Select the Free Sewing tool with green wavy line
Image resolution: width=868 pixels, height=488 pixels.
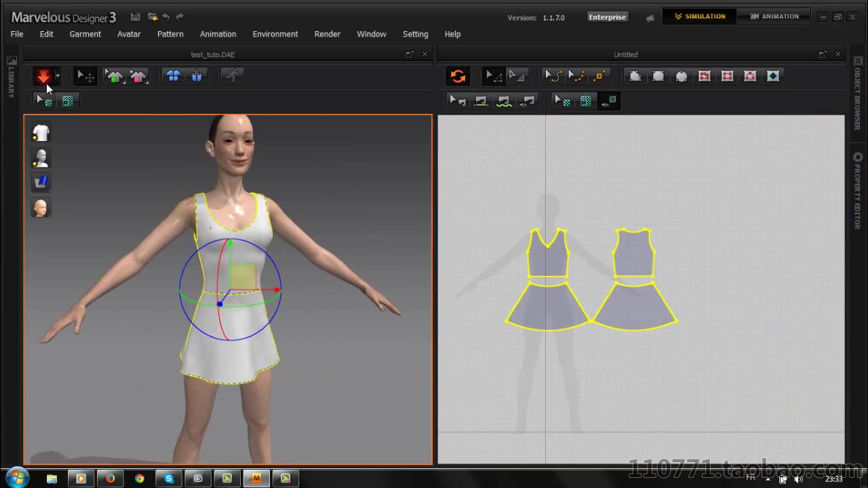[504, 101]
